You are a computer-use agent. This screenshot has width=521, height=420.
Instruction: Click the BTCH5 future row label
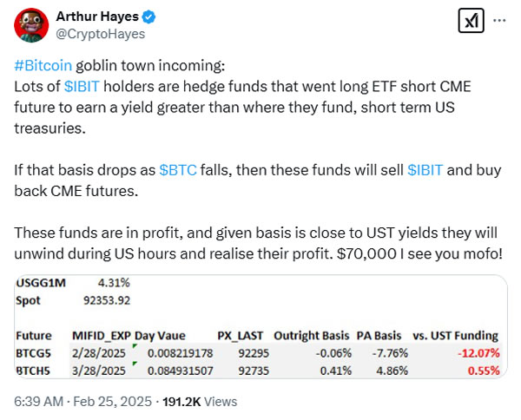35,371
